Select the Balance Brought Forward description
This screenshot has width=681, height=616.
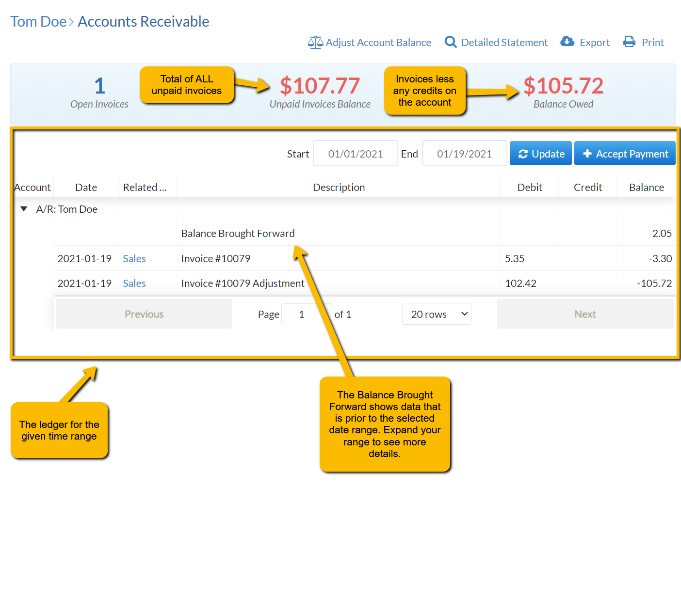(x=238, y=234)
